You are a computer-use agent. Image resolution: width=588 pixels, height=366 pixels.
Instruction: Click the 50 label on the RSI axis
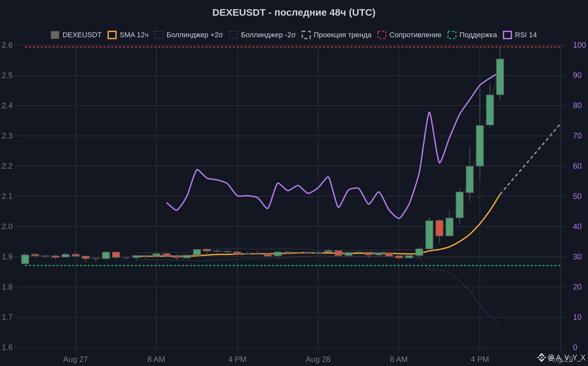click(x=577, y=196)
